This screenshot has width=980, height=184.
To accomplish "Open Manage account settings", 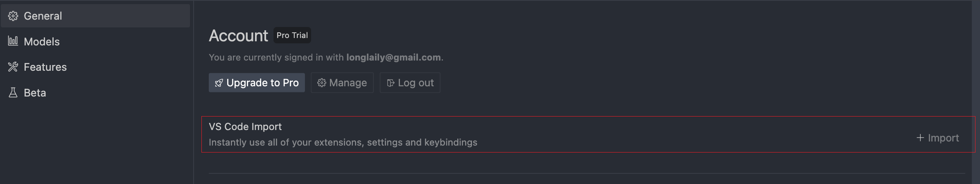I will coord(342,83).
